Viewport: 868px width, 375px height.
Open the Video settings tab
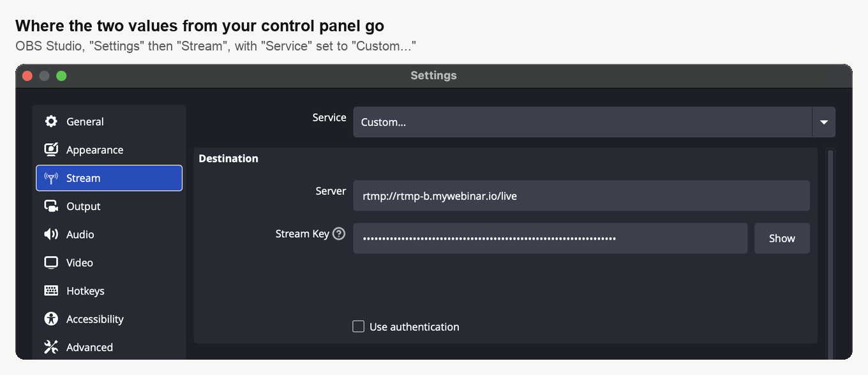[x=109, y=263]
